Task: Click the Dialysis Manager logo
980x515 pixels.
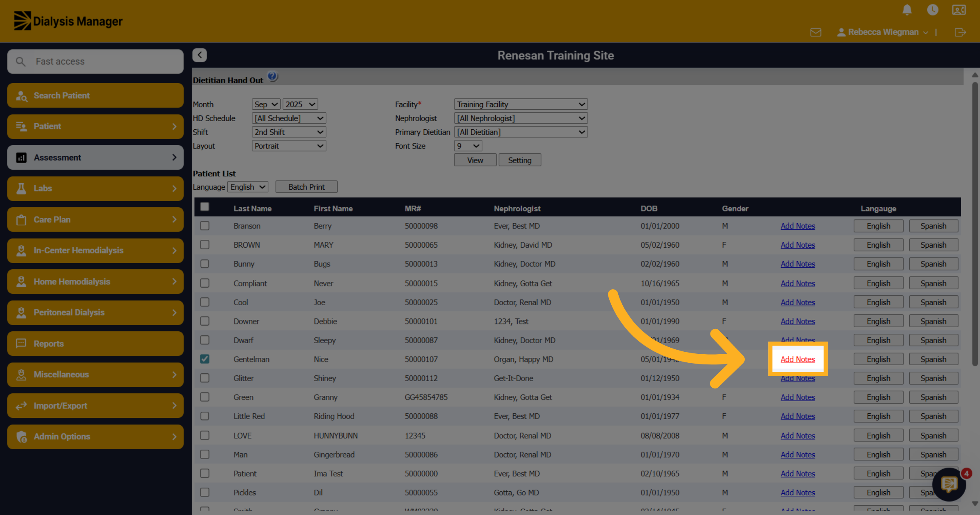Action: tap(68, 21)
